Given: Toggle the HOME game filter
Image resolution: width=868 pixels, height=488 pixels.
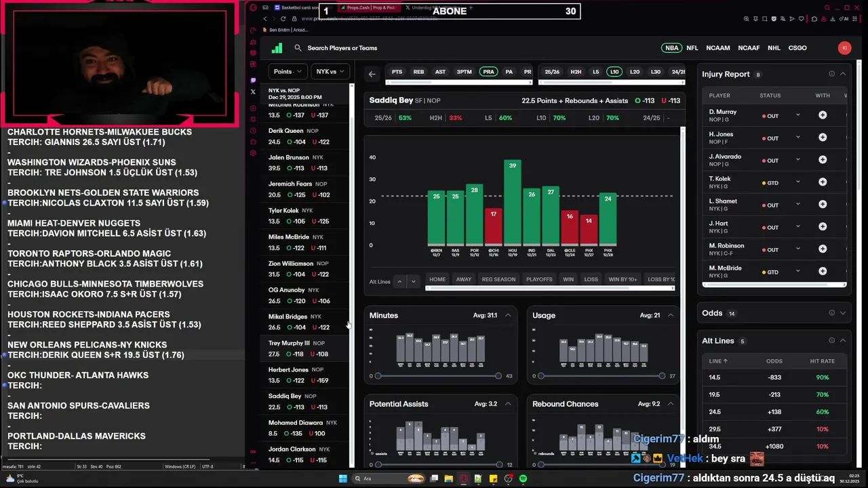Looking at the screenshot, I should click(x=437, y=279).
